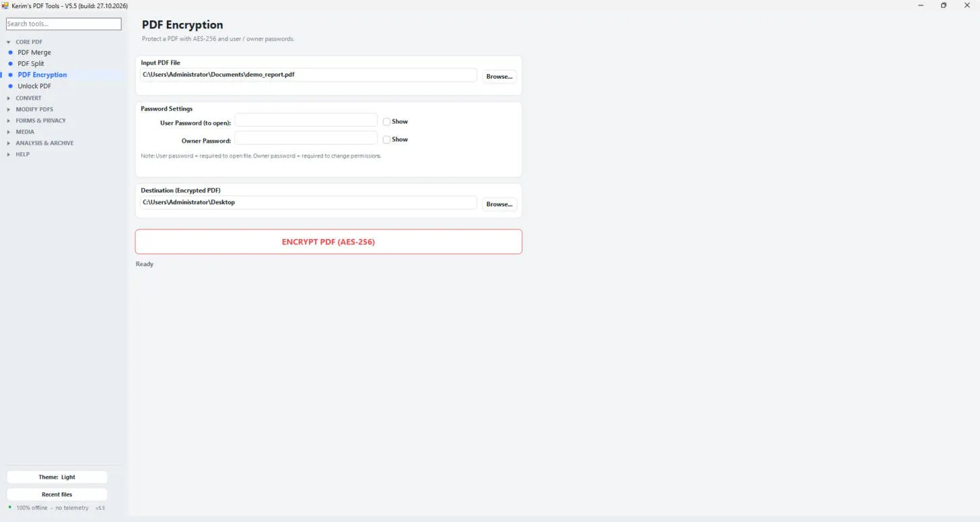The width and height of the screenshot is (980, 522).
Task: Click the 'PDF Encryption' page heading
Action: pos(182,25)
